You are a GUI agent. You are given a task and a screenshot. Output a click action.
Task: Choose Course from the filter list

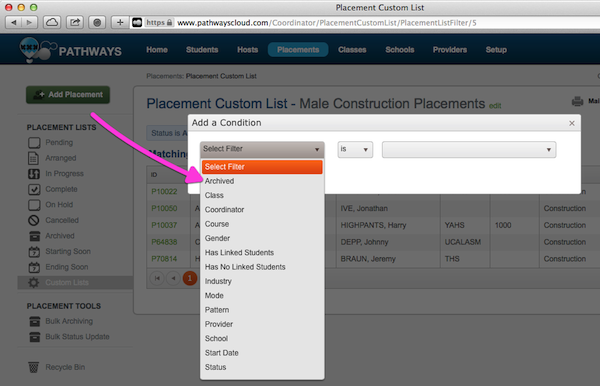pyautogui.click(x=262, y=224)
